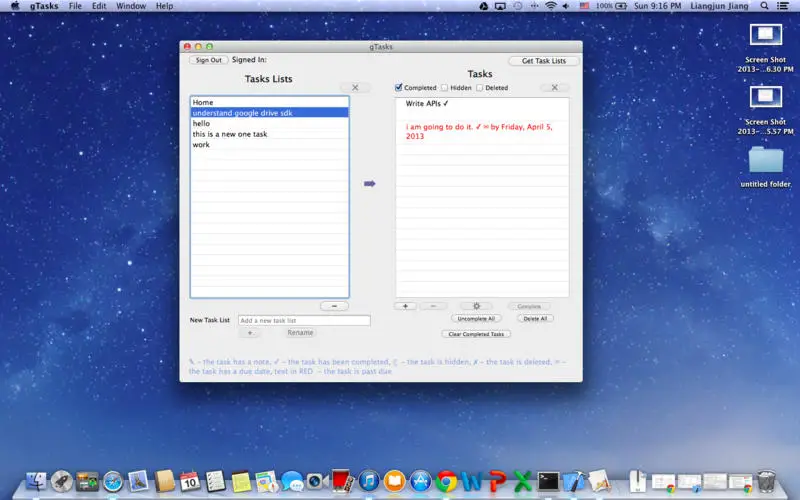Open Launchpad rocket icon in Dock
800x500 pixels.
pyautogui.click(x=62, y=481)
